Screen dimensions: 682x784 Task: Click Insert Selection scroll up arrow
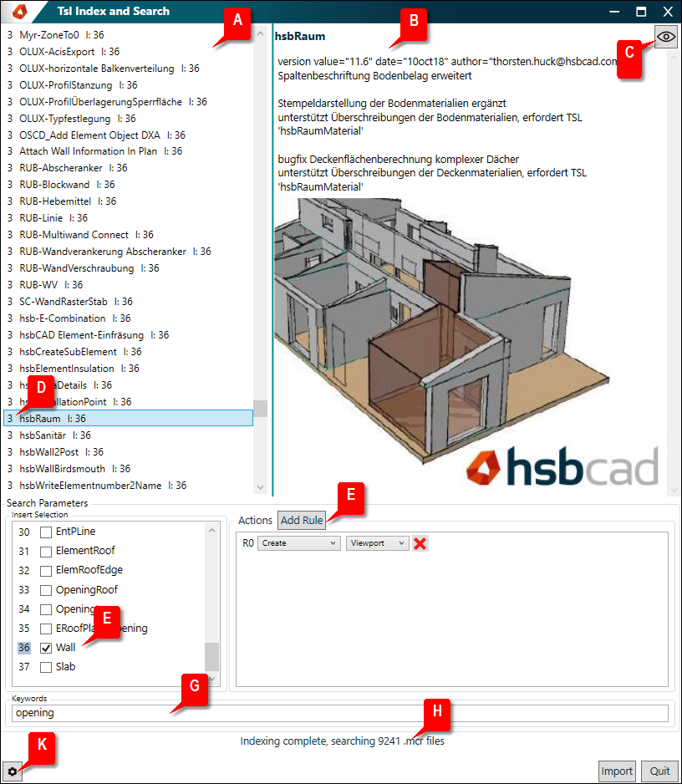tap(211, 530)
